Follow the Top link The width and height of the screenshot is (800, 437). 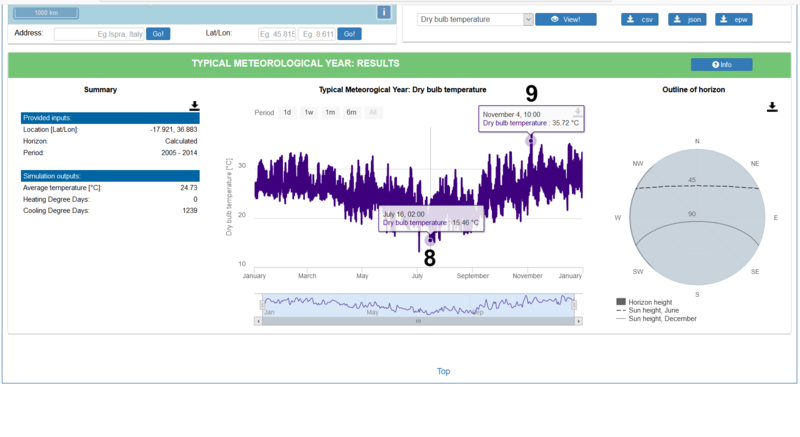click(x=443, y=371)
